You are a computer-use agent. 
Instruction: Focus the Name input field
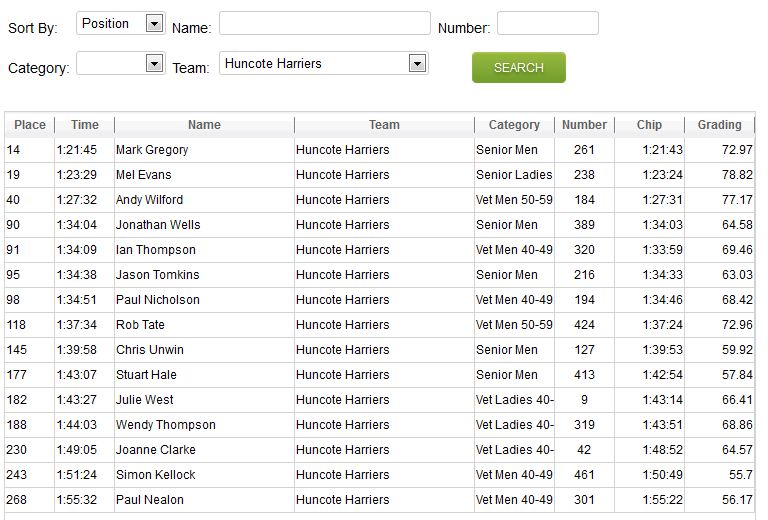pos(324,23)
